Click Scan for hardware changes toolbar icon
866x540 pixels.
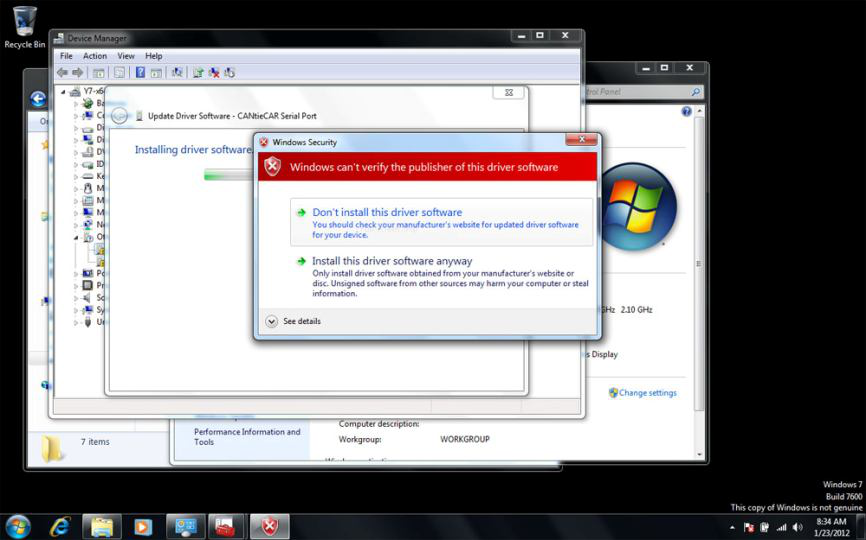click(177, 72)
